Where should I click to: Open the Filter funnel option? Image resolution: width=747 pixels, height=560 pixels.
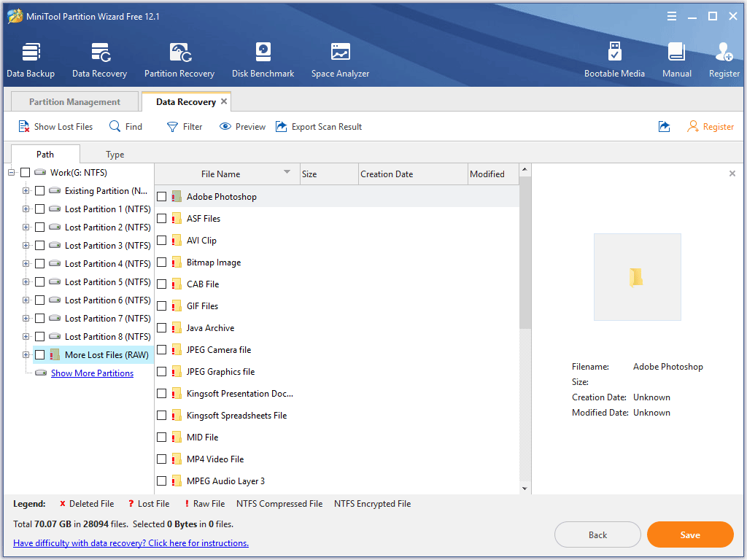pyautogui.click(x=185, y=127)
